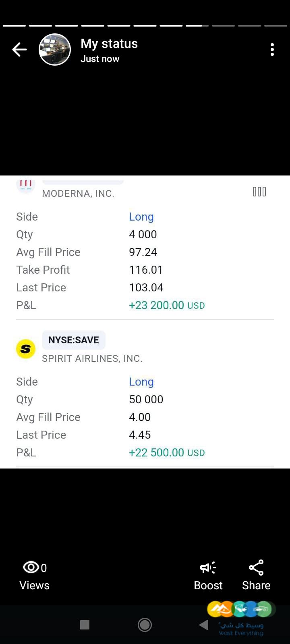Open the three-dot options menu
This screenshot has width=290, height=644.
pos(272,50)
